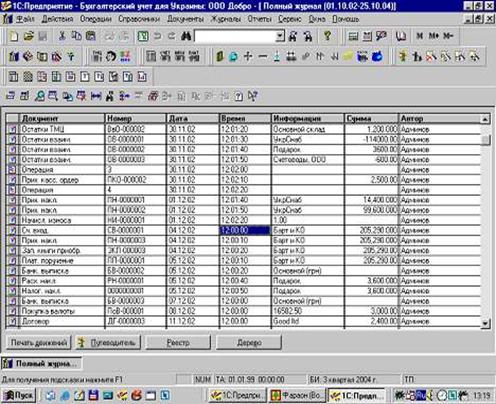Click the Пуск start button on taskbar
This screenshot has width=496, height=404.
click(x=19, y=395)
